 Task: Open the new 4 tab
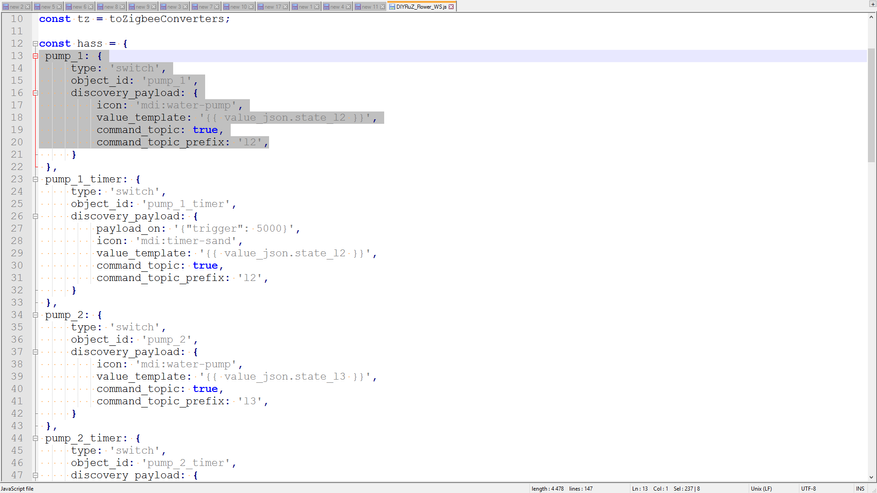(336, 7)
